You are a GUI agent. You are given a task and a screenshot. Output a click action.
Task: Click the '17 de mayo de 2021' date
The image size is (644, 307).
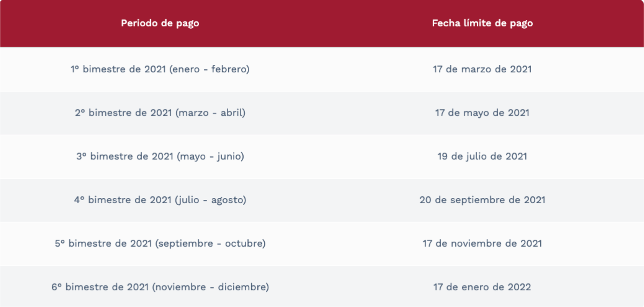tap(482, 113)
